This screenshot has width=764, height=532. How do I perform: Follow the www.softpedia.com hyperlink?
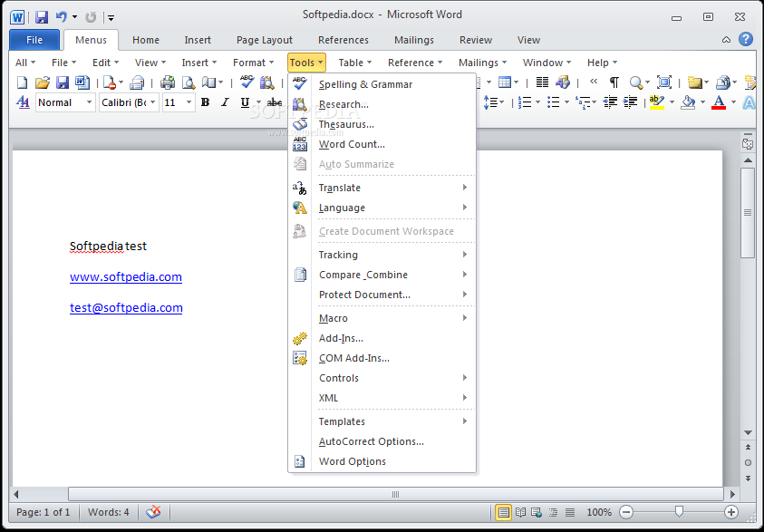(126, 276)
